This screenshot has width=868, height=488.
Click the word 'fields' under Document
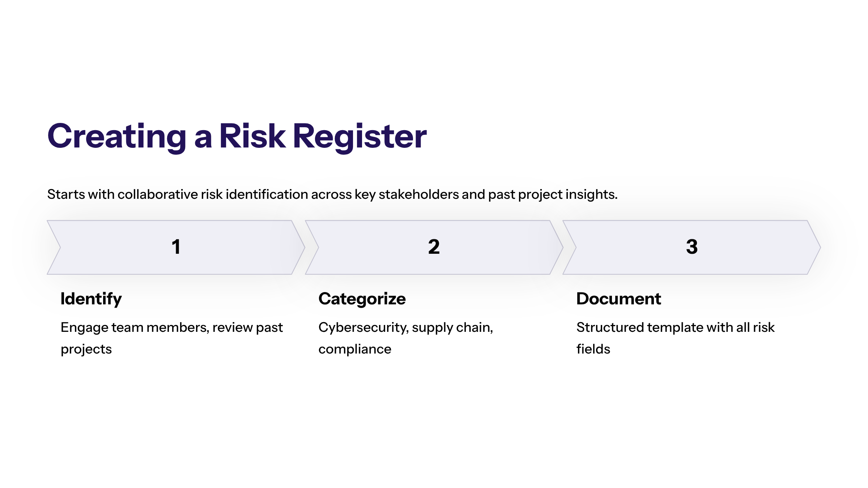click(x=593, y=349)
